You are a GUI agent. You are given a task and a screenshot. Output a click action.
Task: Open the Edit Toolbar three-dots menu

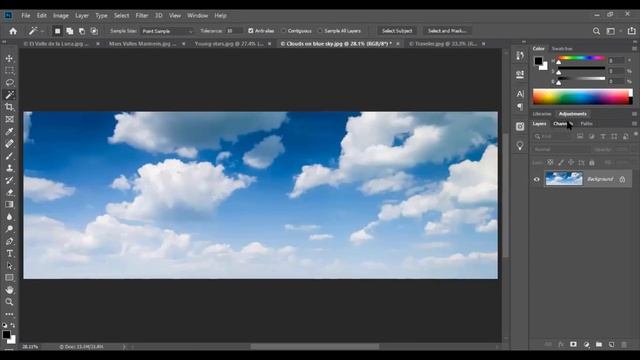click(9, 314)
